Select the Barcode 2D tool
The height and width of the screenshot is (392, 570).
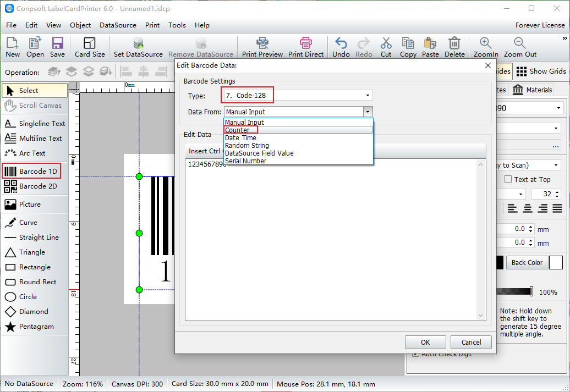point(35,186)
